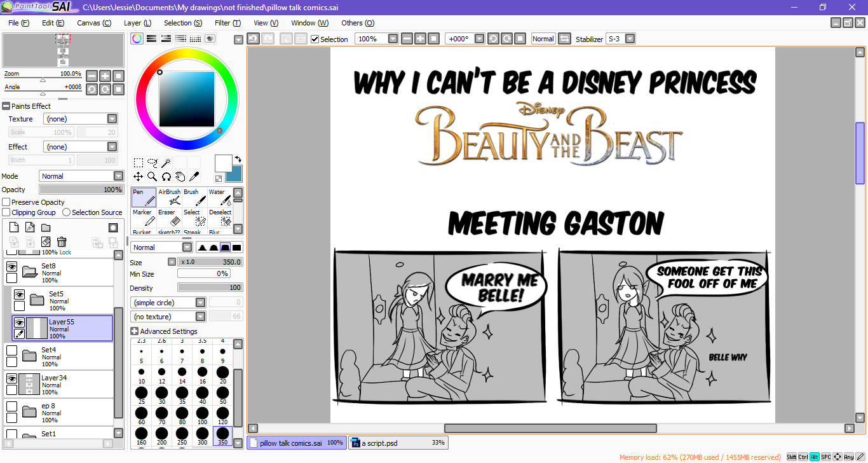868x463 pixels.
Task: Choose the Deselect pen tool
Action: coord(220,218)
